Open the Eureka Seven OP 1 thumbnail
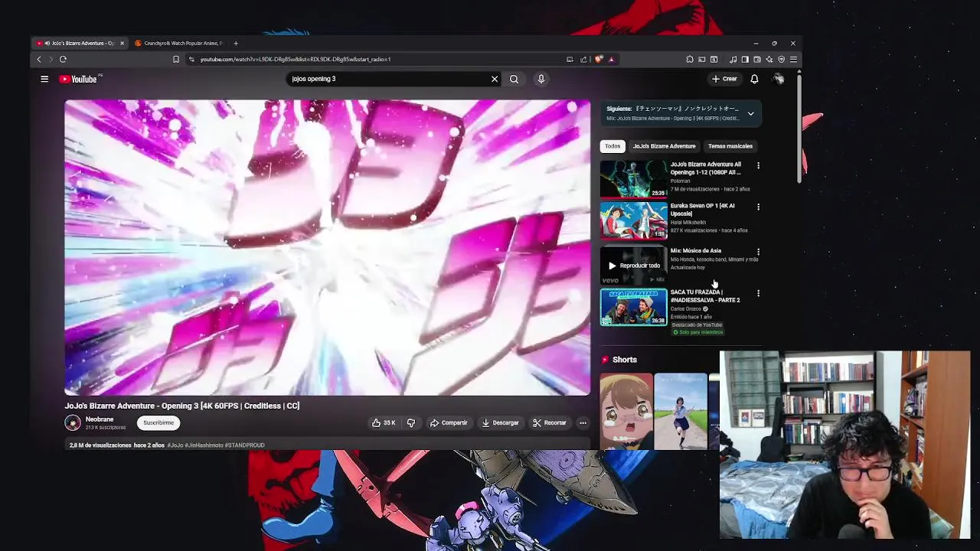This screenshot has width=980, height=551. 634,220
